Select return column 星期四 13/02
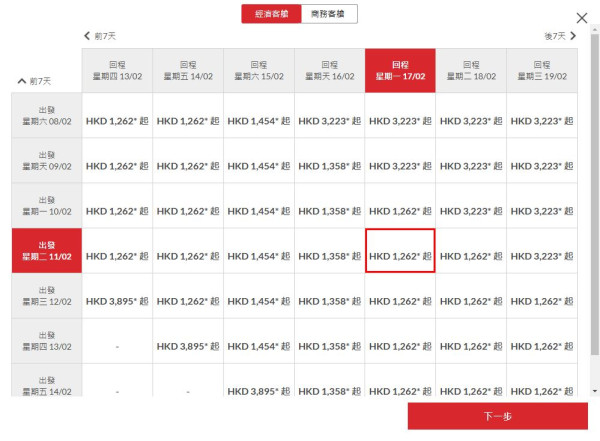The image size is (600, 441). [117, 71]
